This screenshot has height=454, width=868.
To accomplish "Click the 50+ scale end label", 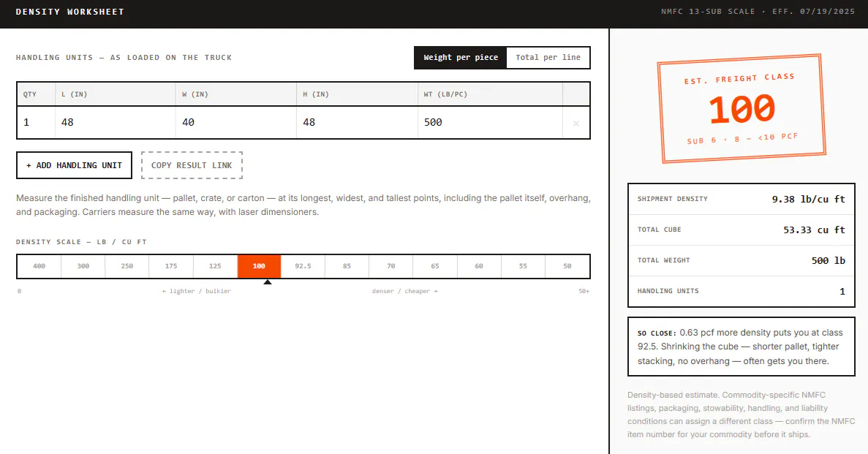I will point(584,291).
